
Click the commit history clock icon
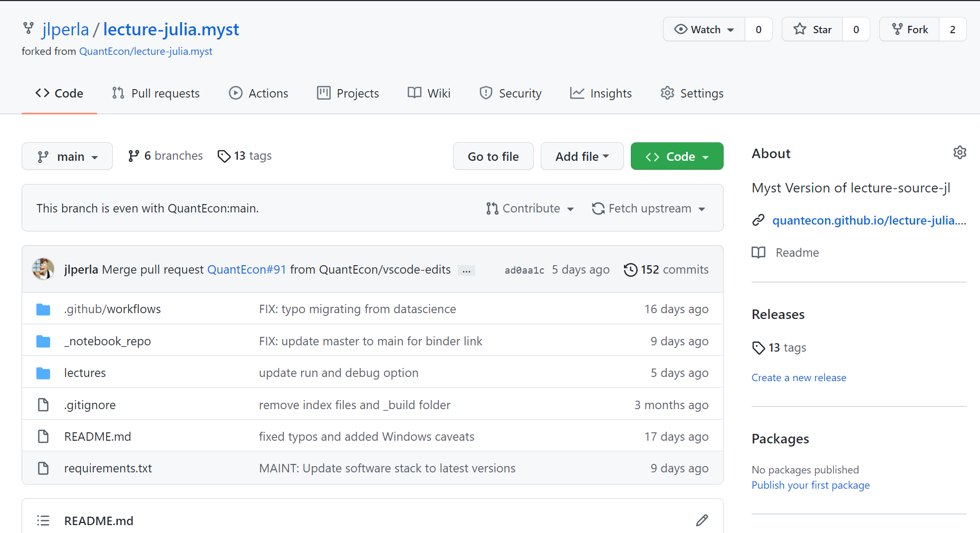coord(630,270)
